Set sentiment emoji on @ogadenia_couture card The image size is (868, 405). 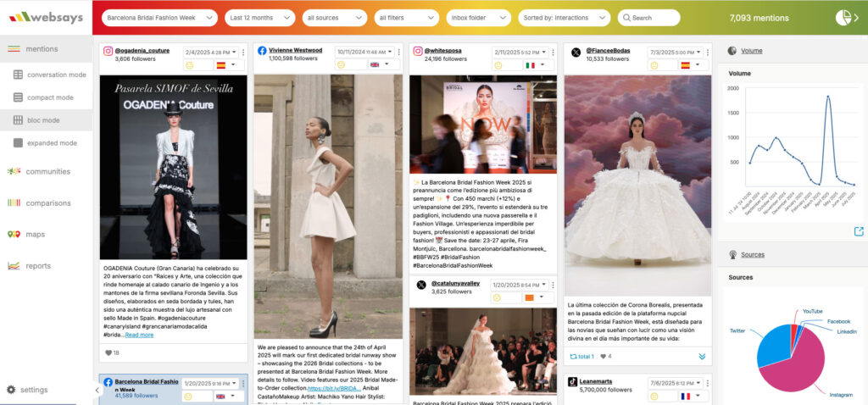click(190, 65)
